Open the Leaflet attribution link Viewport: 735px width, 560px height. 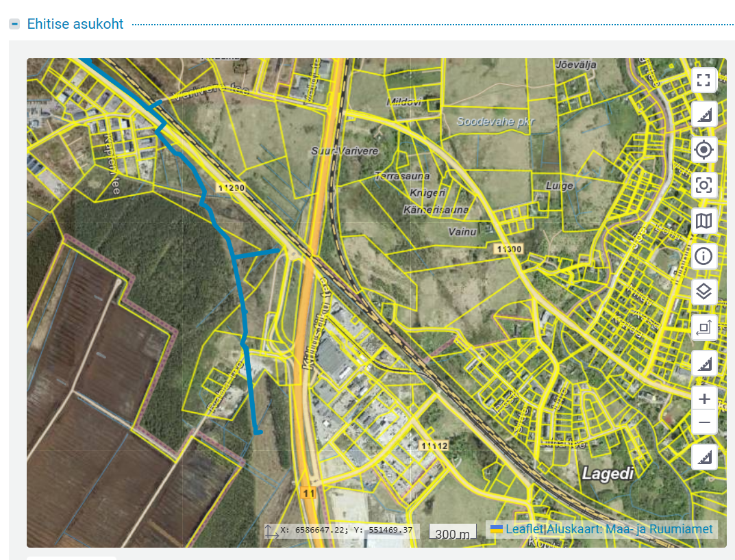click(523, 529)
